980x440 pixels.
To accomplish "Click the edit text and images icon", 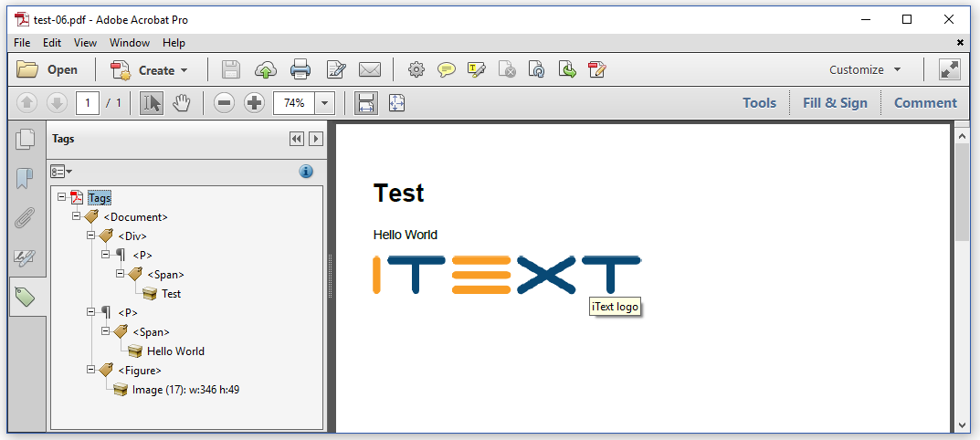I will click(335, 70).
